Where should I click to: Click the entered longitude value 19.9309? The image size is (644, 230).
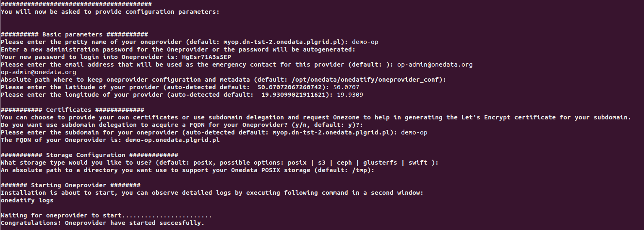pos(349,95)
